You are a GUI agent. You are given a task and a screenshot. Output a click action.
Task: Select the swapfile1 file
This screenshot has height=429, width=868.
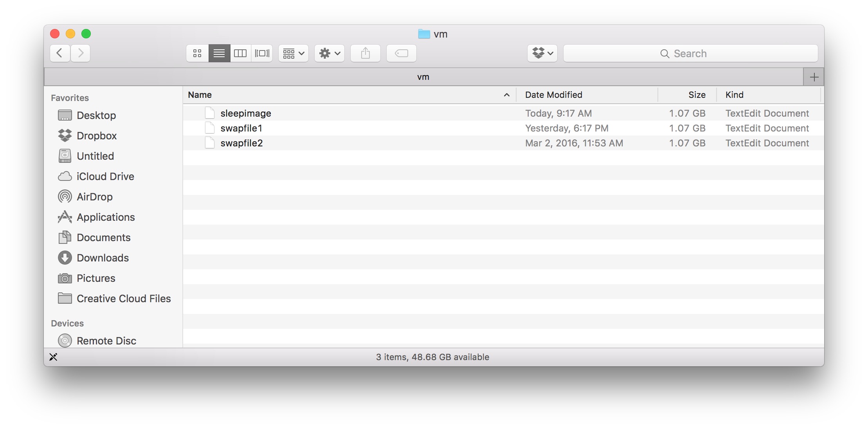[503, 128]
